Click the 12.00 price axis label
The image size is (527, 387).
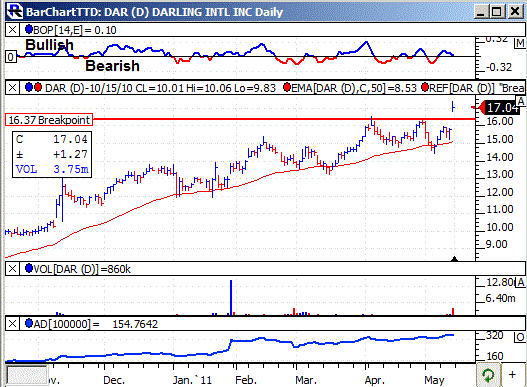pos(500,192)
